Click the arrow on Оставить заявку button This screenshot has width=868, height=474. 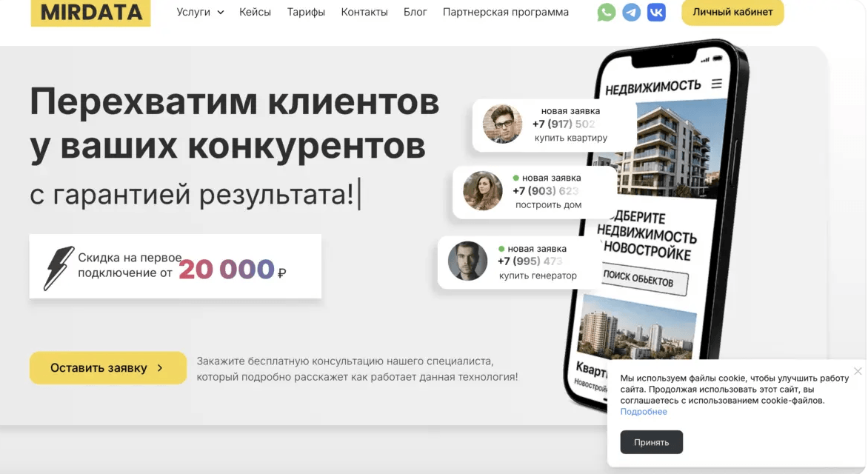pyautogui.click(x=160, y=367)
